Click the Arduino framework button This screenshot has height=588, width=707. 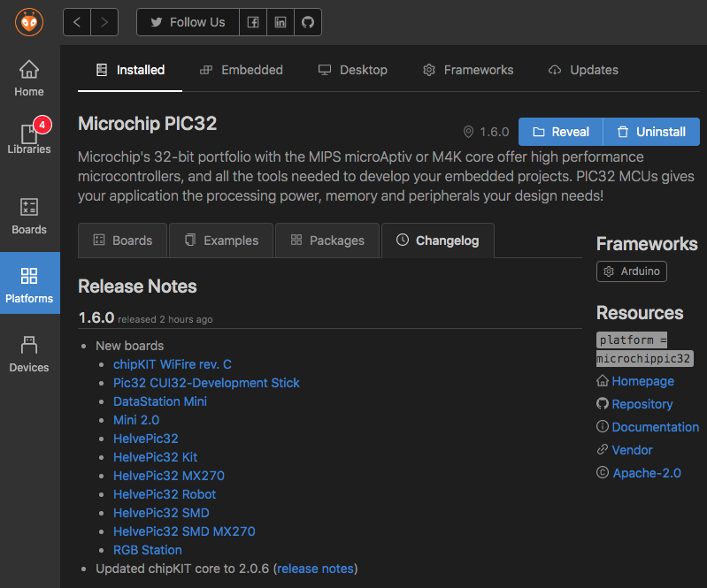click(632, 271)
